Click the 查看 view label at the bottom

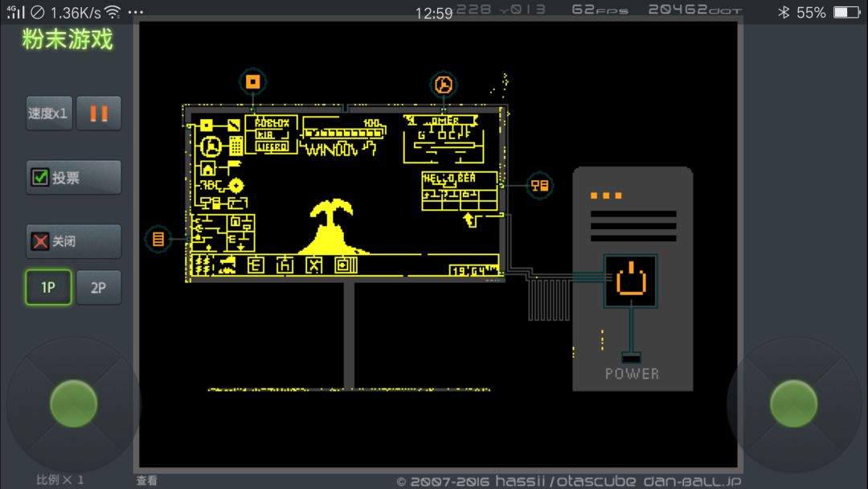tap(147, 481)
